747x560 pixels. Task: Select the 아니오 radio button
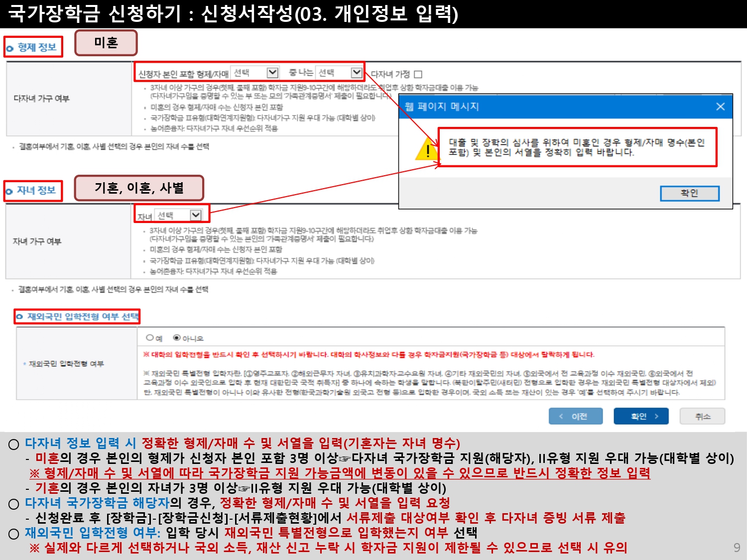pyautogui.click(x=177, y=337)
